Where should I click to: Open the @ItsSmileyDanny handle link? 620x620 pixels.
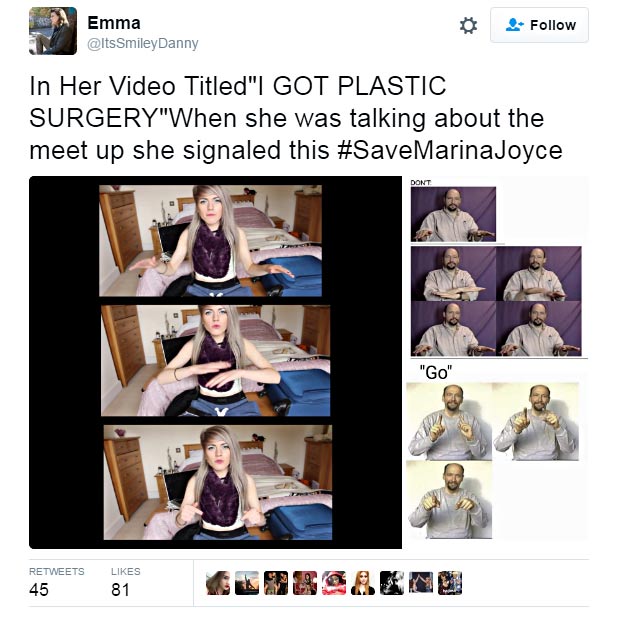click(x=143, y=43)
